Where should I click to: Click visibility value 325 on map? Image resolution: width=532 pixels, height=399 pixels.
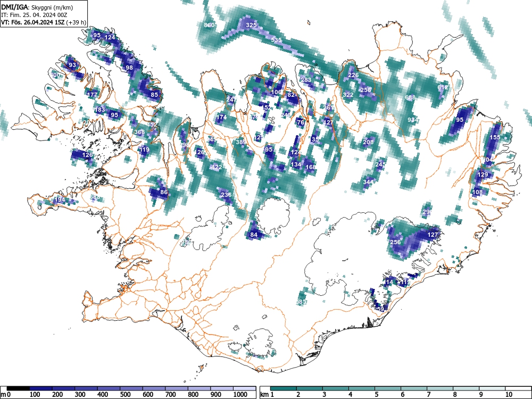coord(251,25)
